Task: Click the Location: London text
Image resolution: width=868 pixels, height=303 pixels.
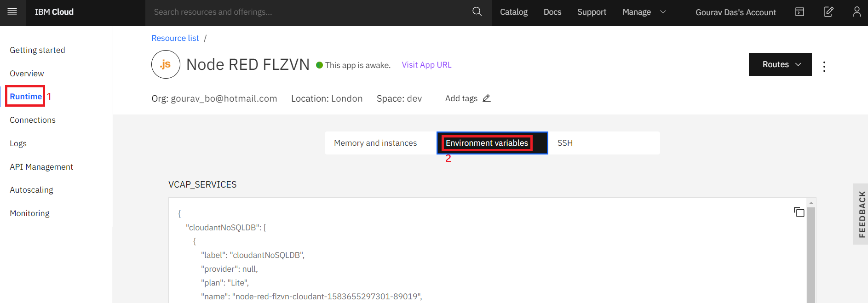Action: [327, 98]
